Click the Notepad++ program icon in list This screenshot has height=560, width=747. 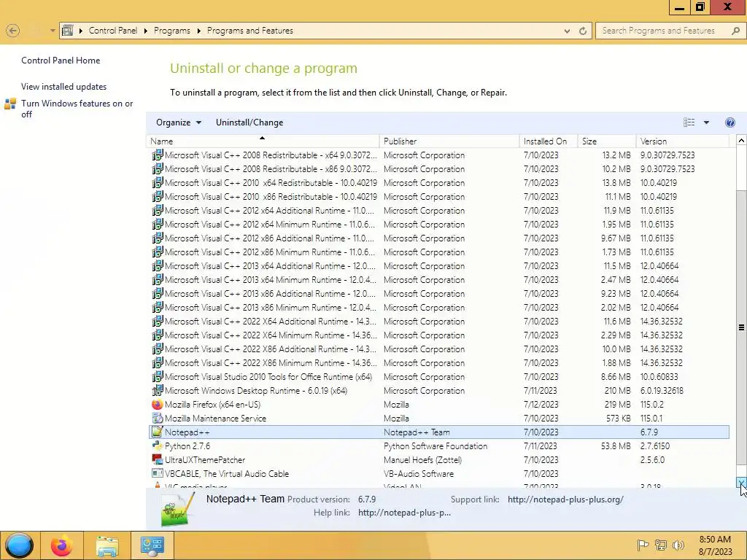coord(157,432)
